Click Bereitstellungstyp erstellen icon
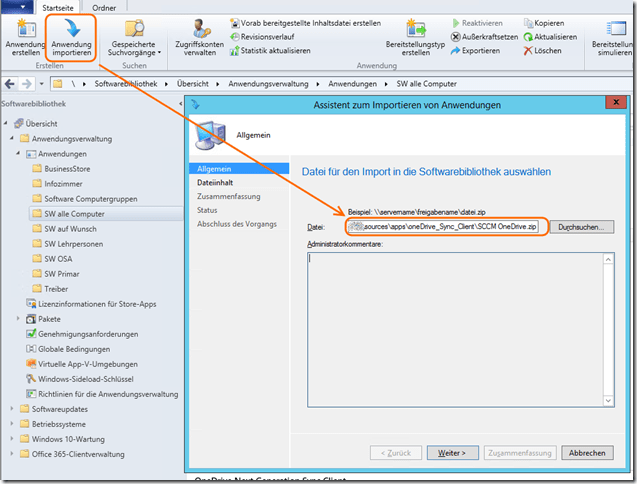This screenshot has width=637, height=484. tap(414, 28)
